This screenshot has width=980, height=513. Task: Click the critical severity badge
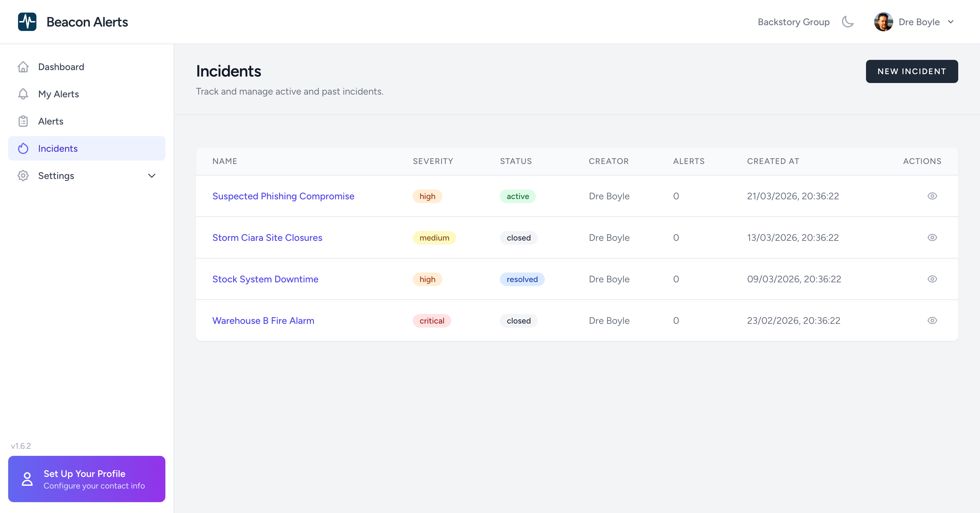click(431, 320)
